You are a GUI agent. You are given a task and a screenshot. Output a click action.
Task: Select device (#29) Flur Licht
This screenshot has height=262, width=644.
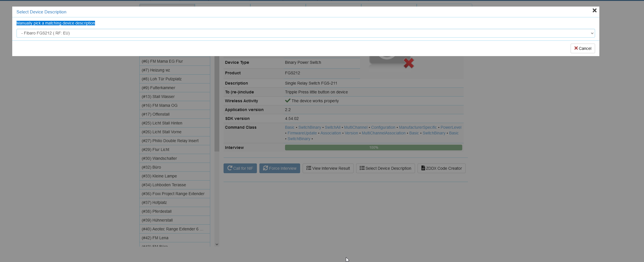[175, 150]
